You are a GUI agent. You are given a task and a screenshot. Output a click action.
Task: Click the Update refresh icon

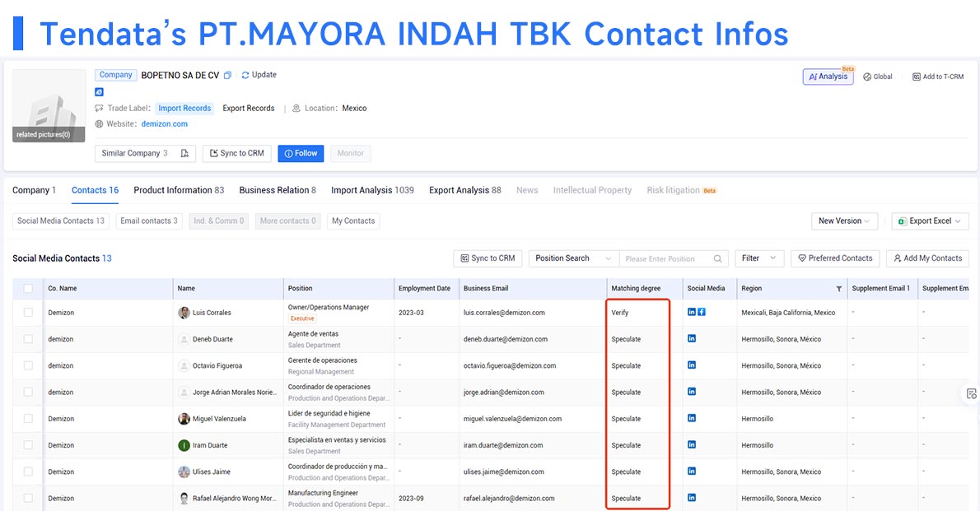[x=245, y=75]
